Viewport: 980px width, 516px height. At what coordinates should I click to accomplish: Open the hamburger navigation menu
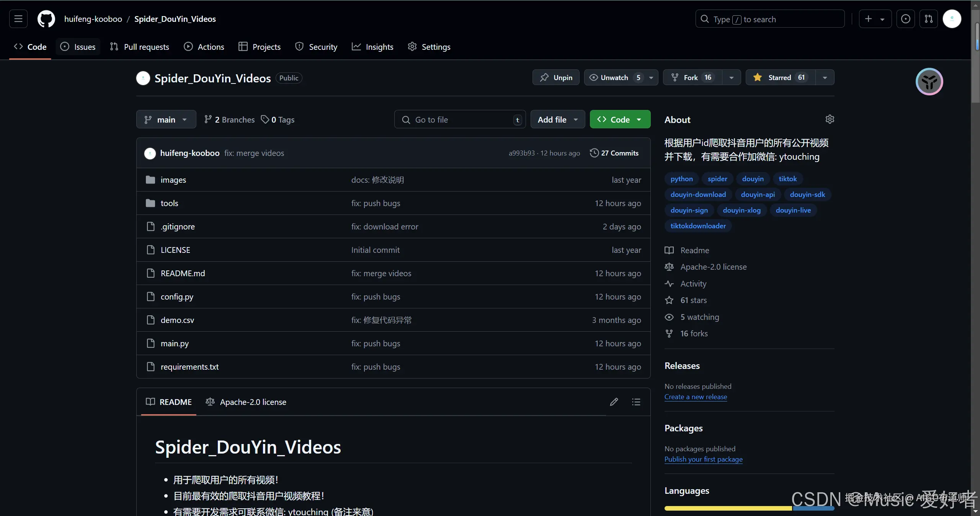point(18,19)
